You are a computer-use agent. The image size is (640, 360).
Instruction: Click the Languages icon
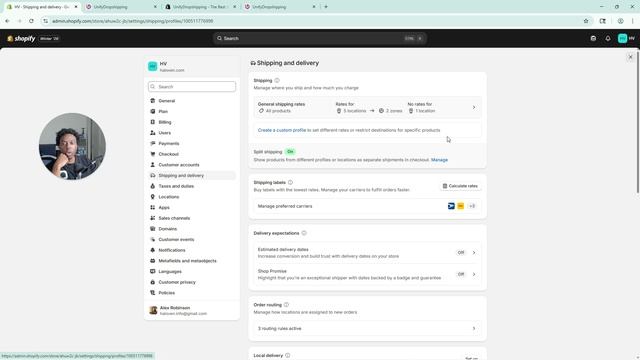tap(153, 271)
